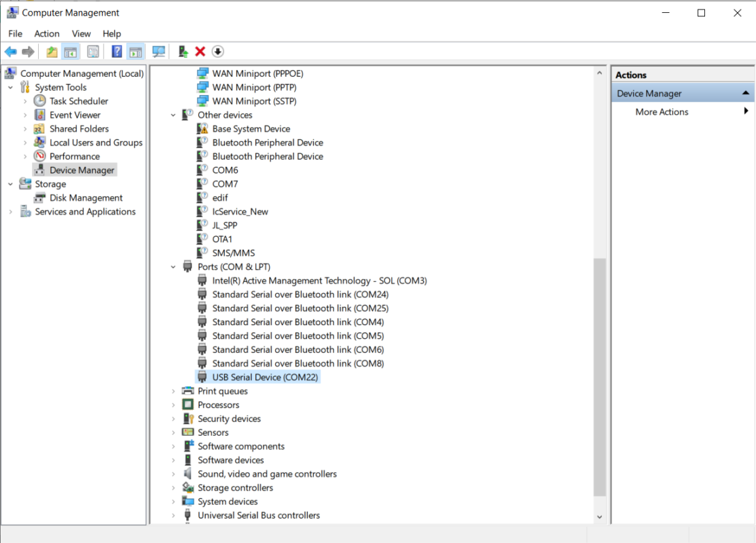The height and width of the screenshot is (543, 756).
Task: Select the SMS/MMS device
Action: click(234, 253)
